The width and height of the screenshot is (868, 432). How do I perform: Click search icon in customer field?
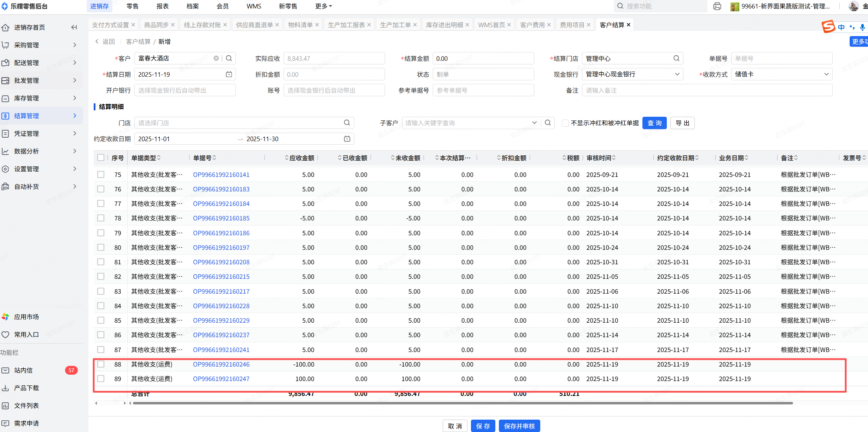(x=229, y=58)
